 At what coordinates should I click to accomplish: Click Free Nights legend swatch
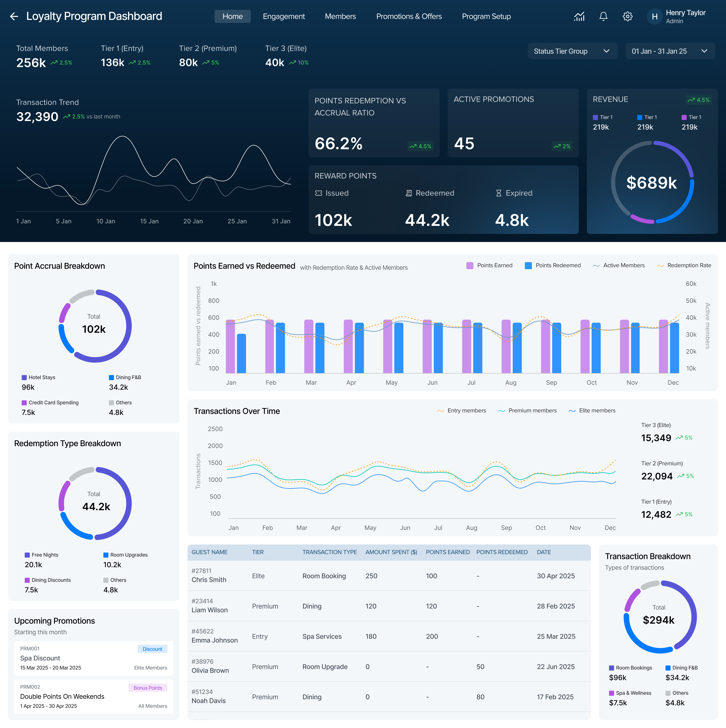(27, 555)
